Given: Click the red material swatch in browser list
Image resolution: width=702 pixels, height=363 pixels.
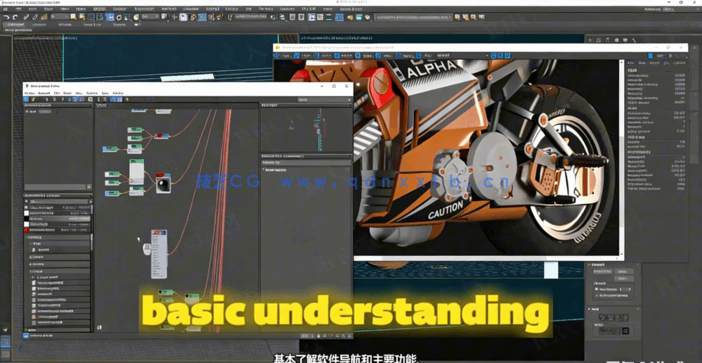Looking at the screenshot, I should 26,230.
